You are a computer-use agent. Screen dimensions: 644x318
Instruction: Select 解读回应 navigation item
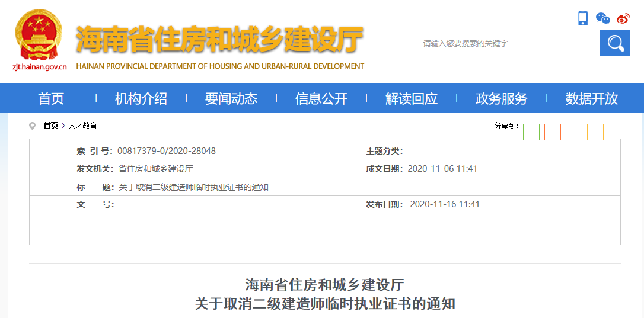412,99
